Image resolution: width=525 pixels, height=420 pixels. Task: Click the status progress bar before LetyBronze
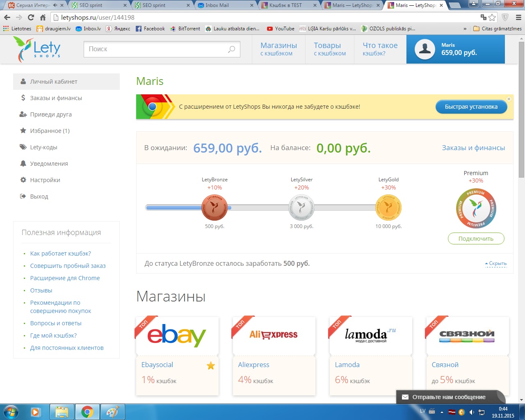(174, 208)
